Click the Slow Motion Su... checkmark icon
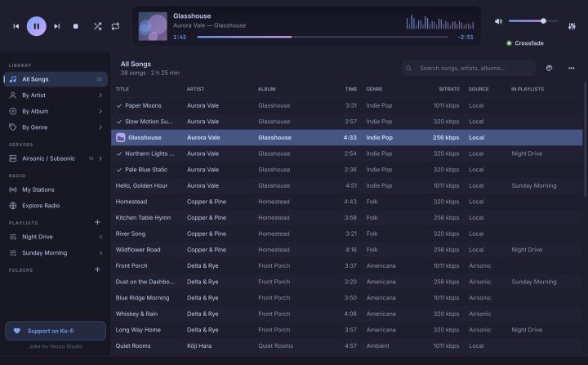588x365 pixels. [x=119, y=122]
